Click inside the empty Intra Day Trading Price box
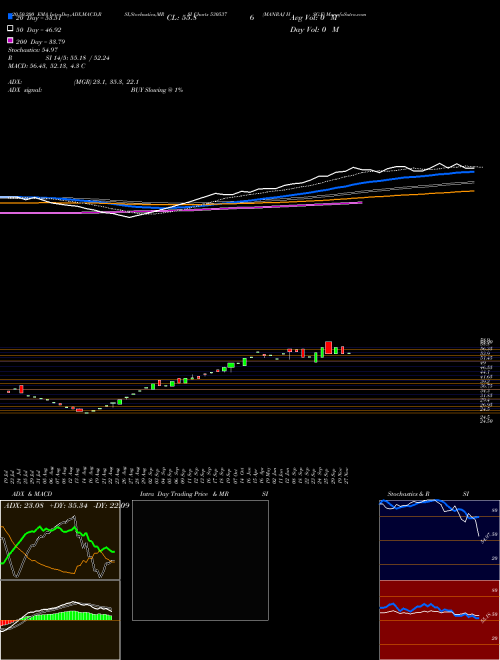 point(200,560)
